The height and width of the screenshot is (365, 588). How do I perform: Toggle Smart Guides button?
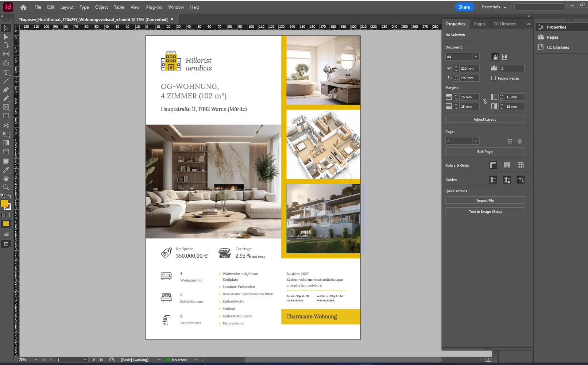pos(521,180)
